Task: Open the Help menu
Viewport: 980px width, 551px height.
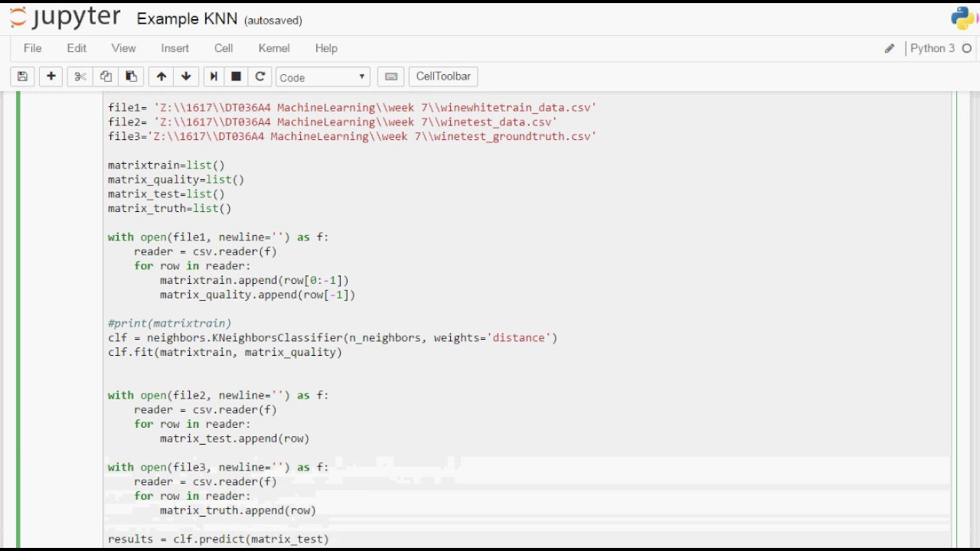Action: pos(326,48)
